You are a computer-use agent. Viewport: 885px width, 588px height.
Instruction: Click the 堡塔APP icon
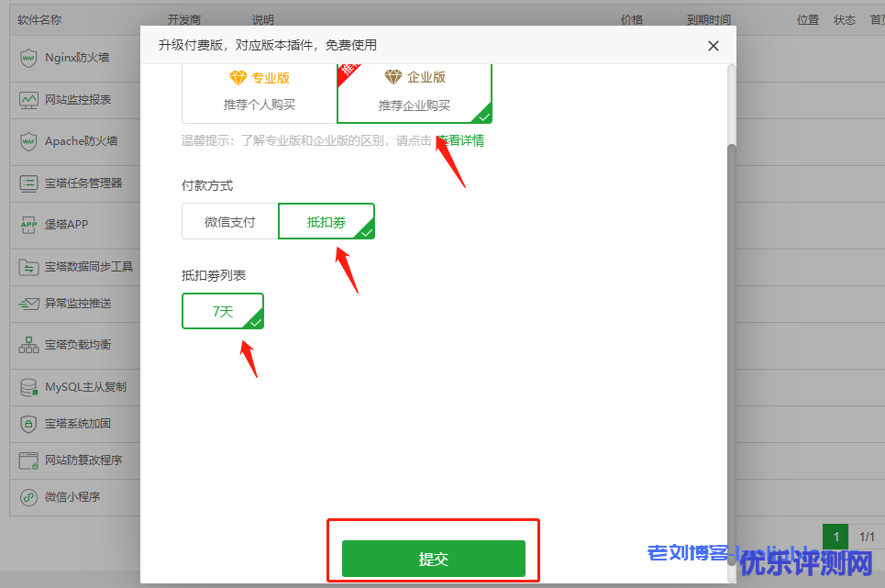click(28, 225)
